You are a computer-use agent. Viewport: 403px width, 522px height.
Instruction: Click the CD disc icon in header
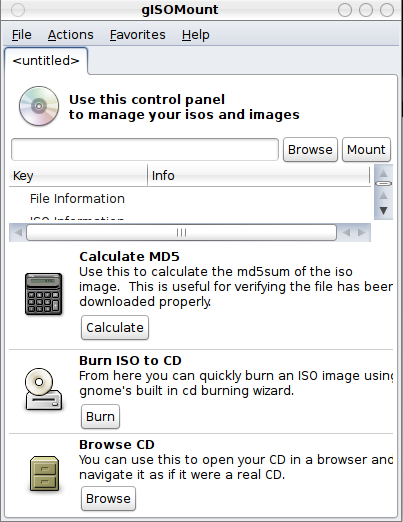point(39,106)
